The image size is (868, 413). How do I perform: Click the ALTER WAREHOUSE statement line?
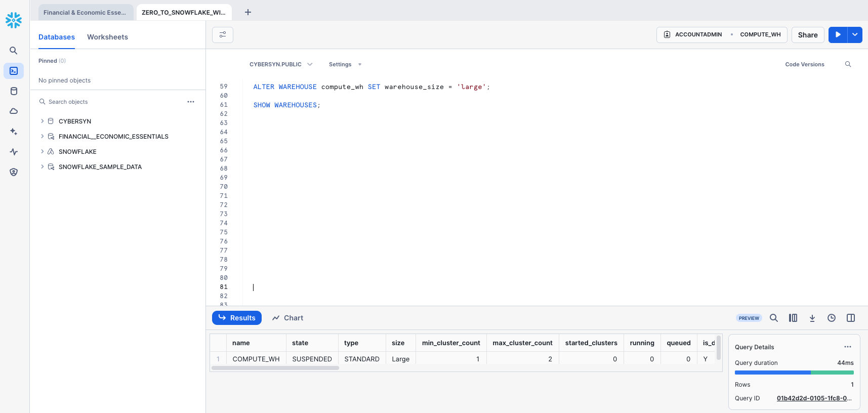point(371,87)
